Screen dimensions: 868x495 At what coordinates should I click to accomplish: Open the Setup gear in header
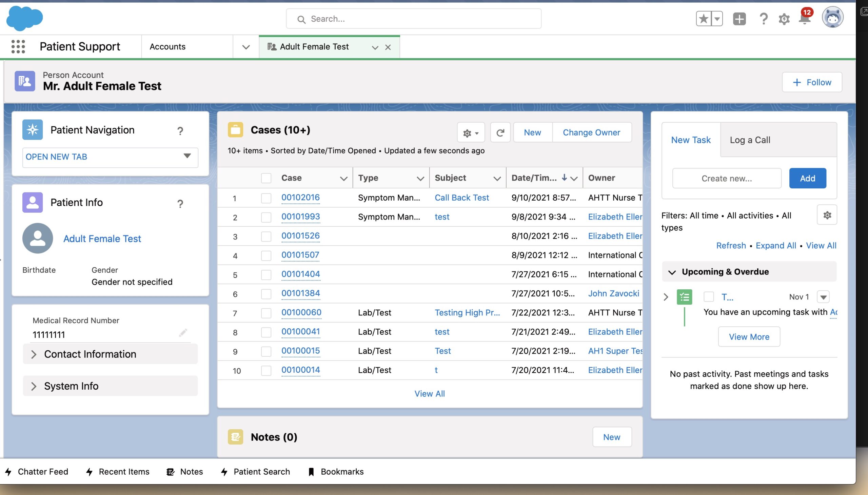[x=784, y=19]
